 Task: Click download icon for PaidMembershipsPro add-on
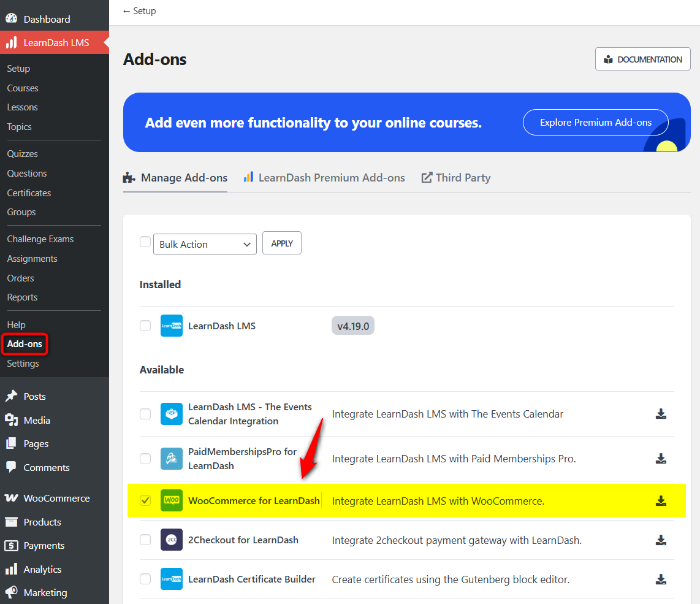point(661,459)
